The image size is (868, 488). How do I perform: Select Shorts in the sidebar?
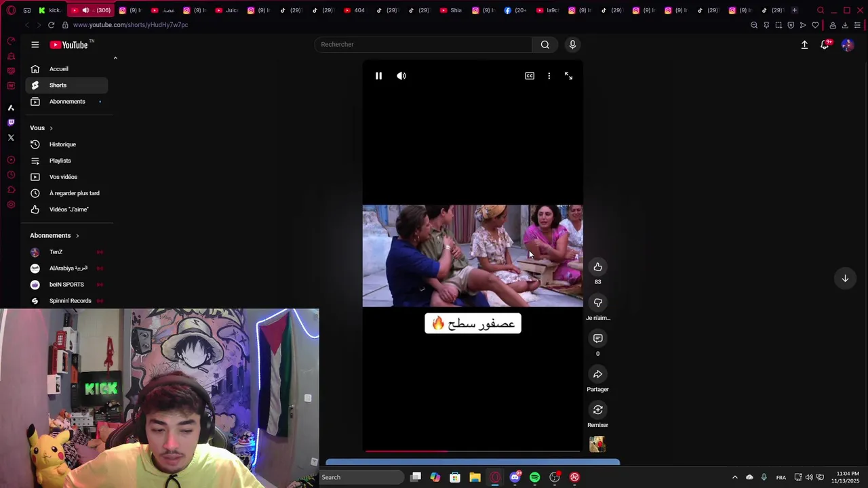pyautogui.click(x=66, y=85)
